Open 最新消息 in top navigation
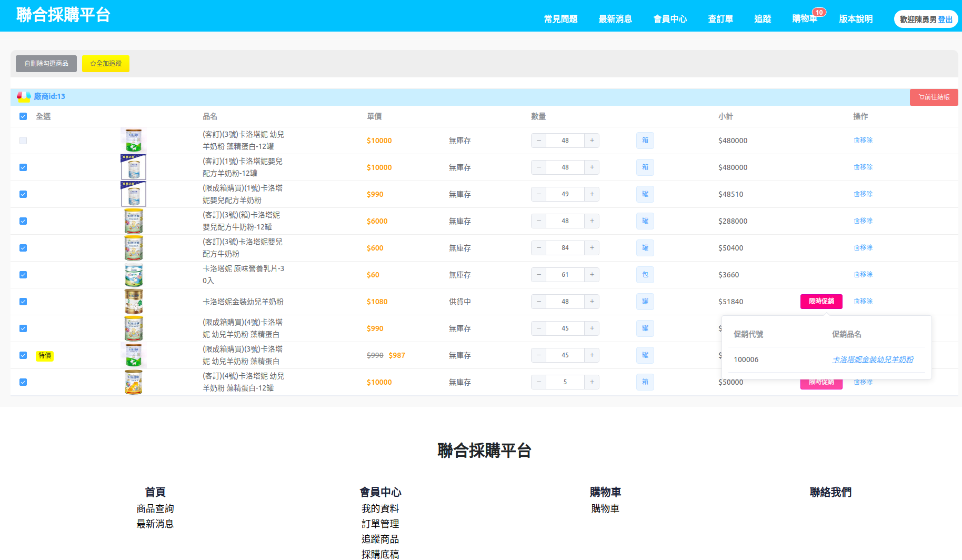The height and width of the screenshot is (560, 962). coord(615,19)
